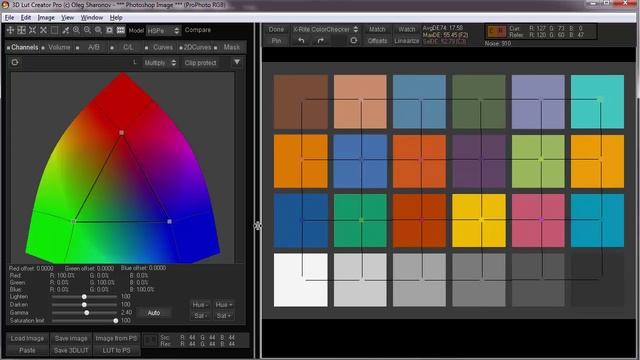640x360 pixels.
Task: Switch to the Volume tab
Action: 57,47
